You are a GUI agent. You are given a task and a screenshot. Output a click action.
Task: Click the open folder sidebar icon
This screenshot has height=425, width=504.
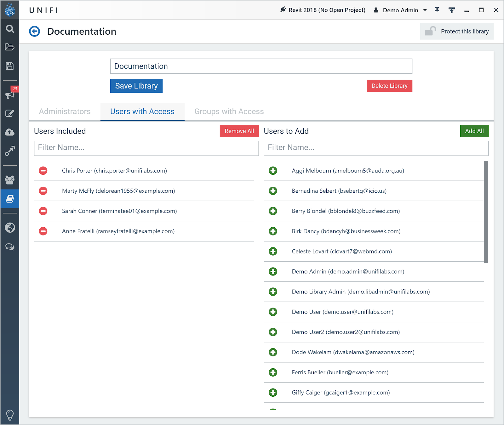click(x=10, y=47)
